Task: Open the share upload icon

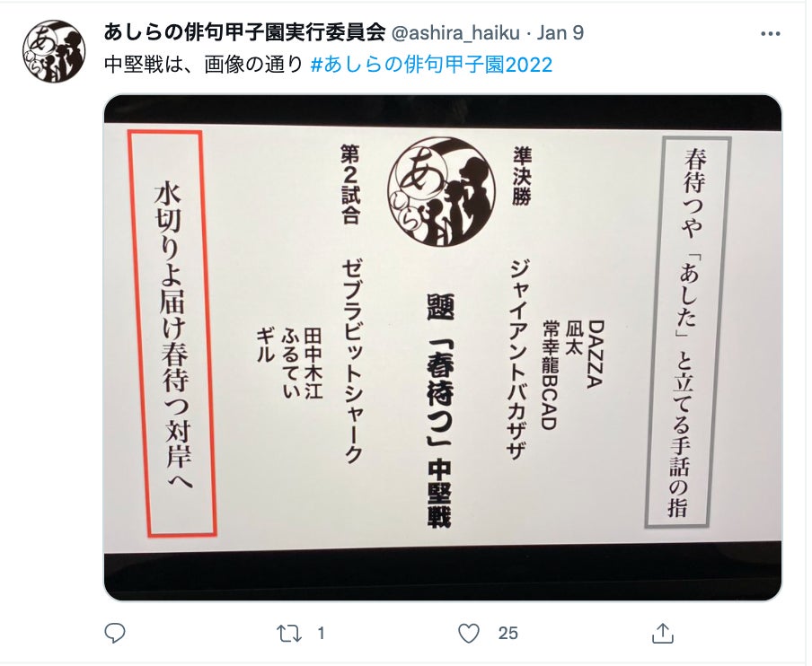Action: coord(662,633)
